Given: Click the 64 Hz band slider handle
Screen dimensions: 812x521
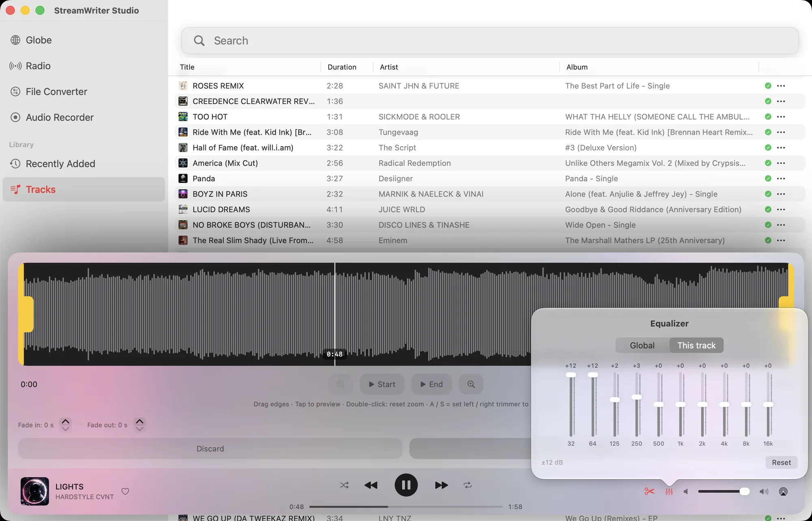Looking at the screenshot, I should 593,375.
